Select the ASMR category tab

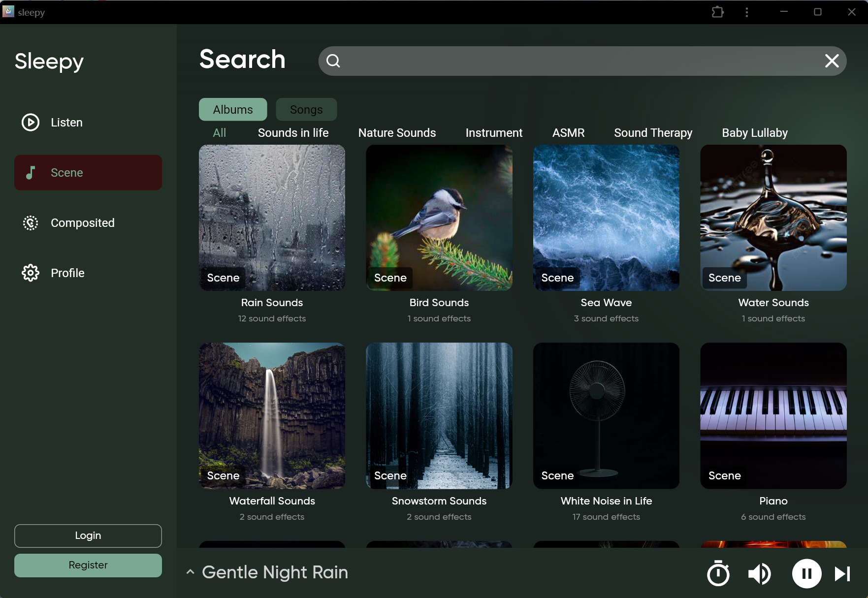[569, 132]
